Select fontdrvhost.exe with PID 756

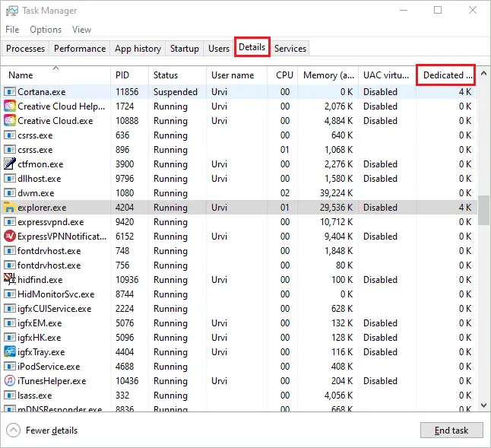pos(239,265)
